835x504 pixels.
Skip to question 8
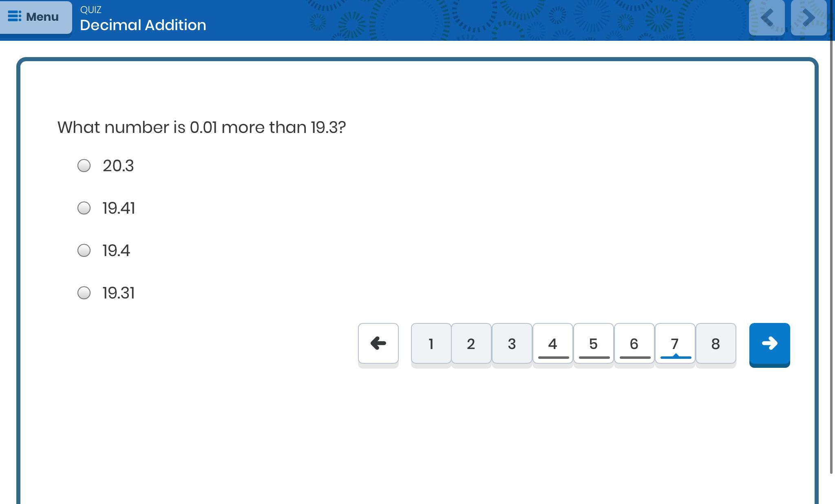[x=716, y=343]
